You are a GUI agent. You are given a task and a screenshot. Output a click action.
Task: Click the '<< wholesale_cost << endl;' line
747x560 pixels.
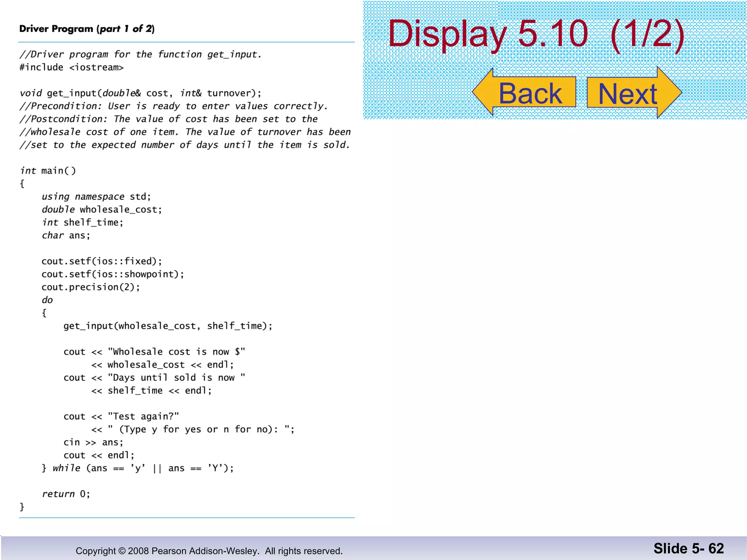(163, 365)
